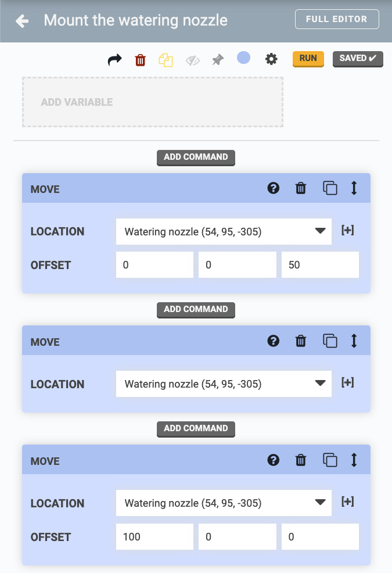This screenshot has width=392, height=573.
Task: Open the FULL EDITOR
Action: point(337,19)
